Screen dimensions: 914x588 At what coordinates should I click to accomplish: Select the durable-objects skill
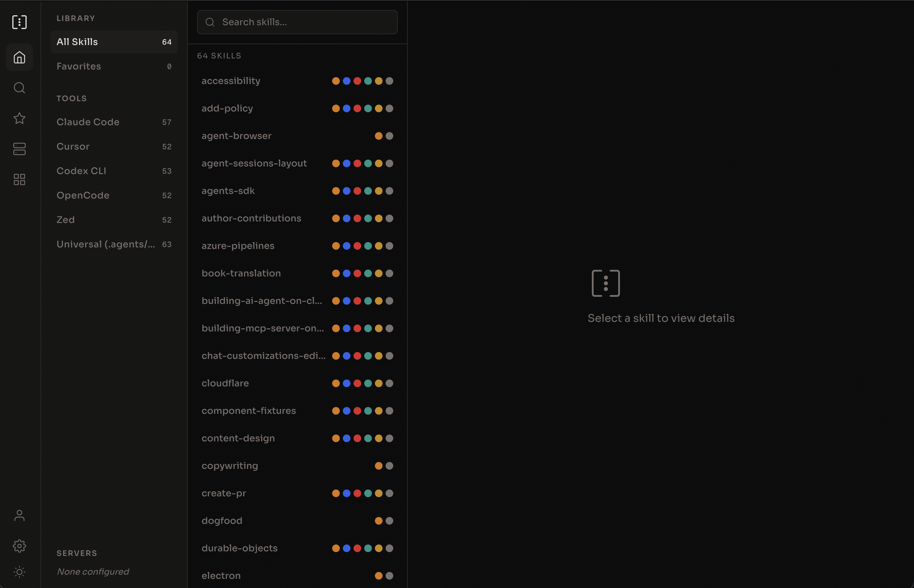[240, 548]
